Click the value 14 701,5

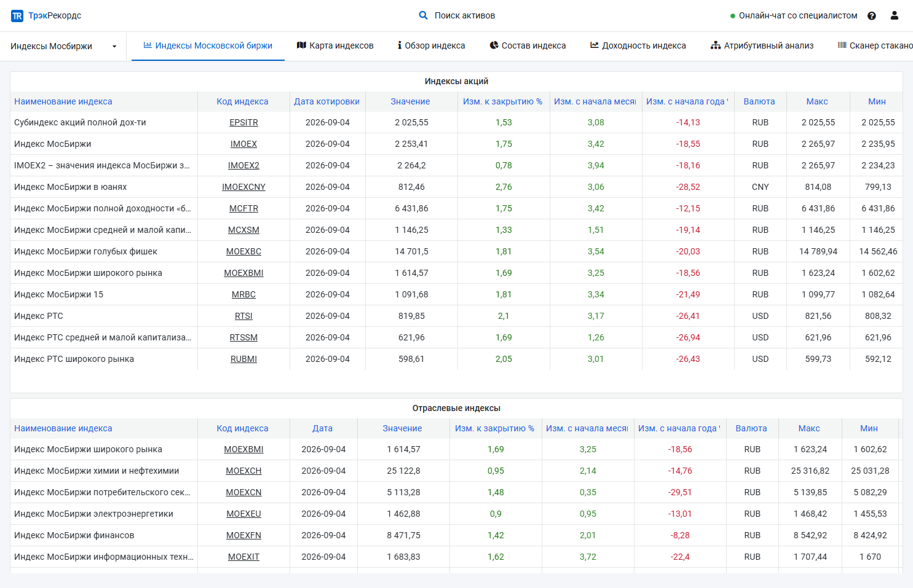(x=411, y=251)
